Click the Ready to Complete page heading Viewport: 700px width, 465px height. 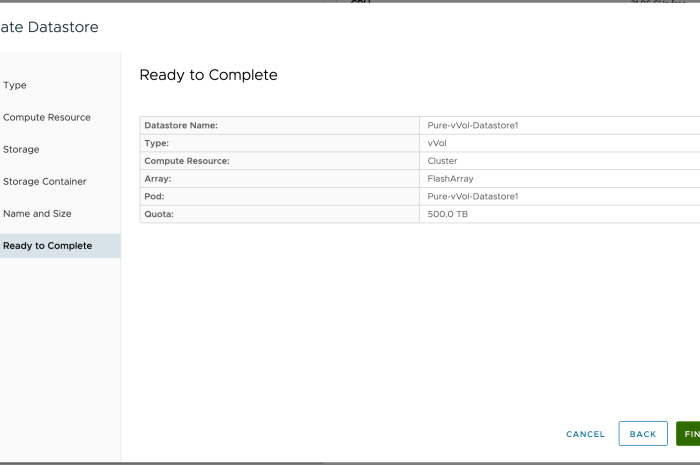[208, 75]
